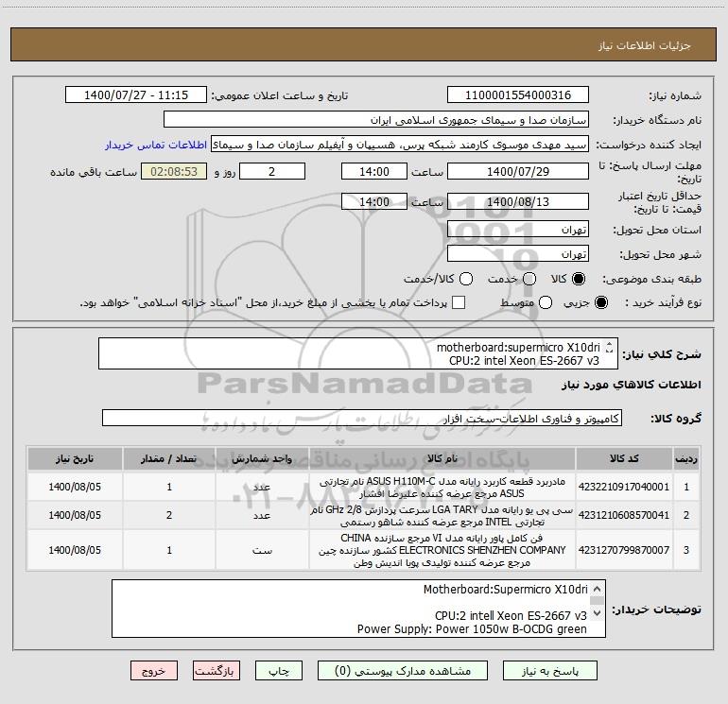Click the نام کالا column header
The image size is (728, 704).
pyautogui.click(x=442, y=458)
